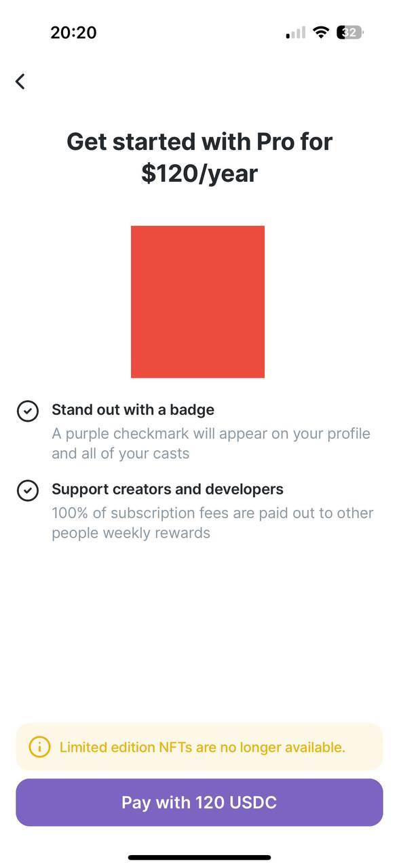Screen dimensions: 399x868
Task: Tap 'Limited edition NFTs are no longer available' text
Action: coord(202,747)
